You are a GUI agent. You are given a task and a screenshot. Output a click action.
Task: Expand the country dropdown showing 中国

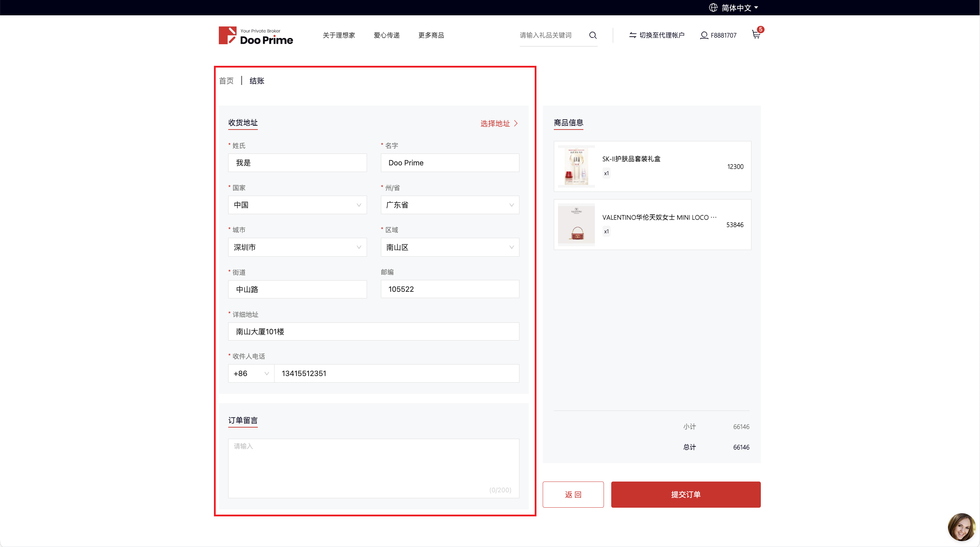(x=297, y=205)
